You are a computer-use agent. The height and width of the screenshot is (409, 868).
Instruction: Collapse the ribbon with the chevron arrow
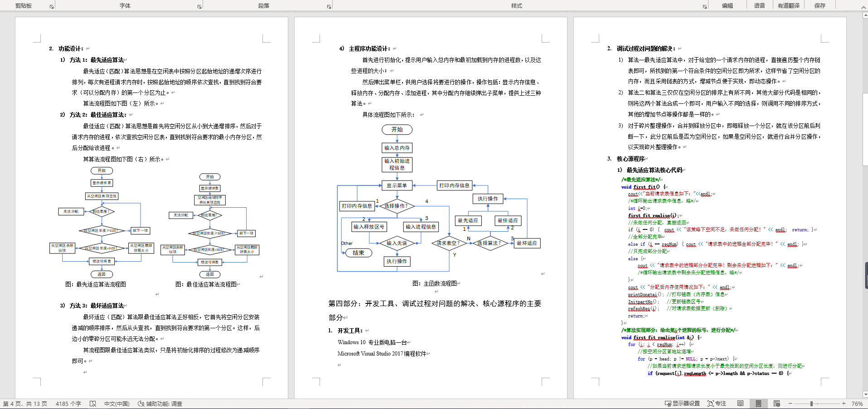(863, 6)
